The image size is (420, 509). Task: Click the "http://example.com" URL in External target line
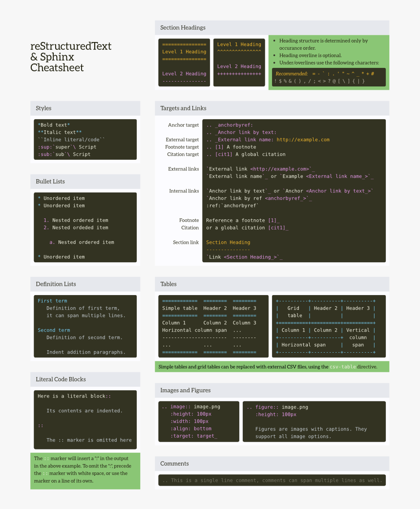303,140
